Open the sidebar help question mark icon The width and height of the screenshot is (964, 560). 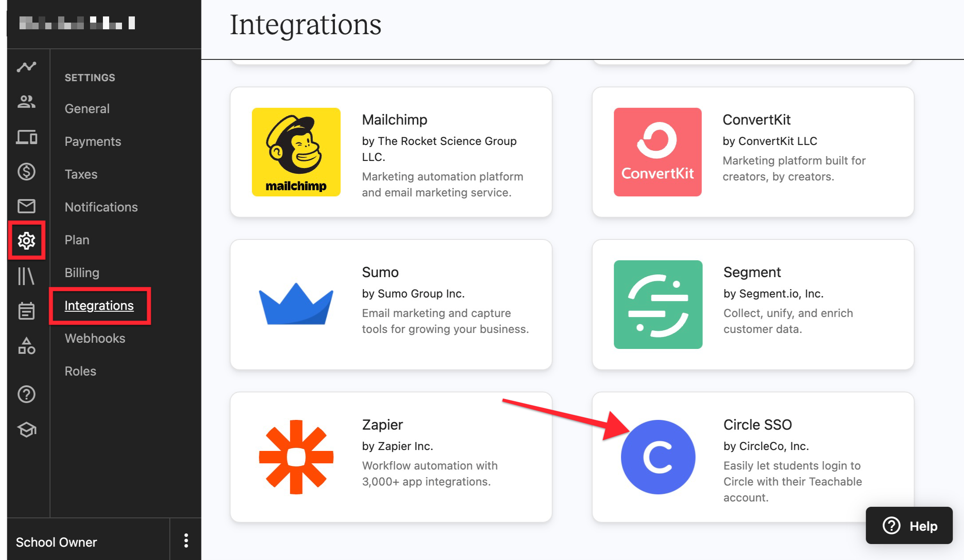coord(27,394)
